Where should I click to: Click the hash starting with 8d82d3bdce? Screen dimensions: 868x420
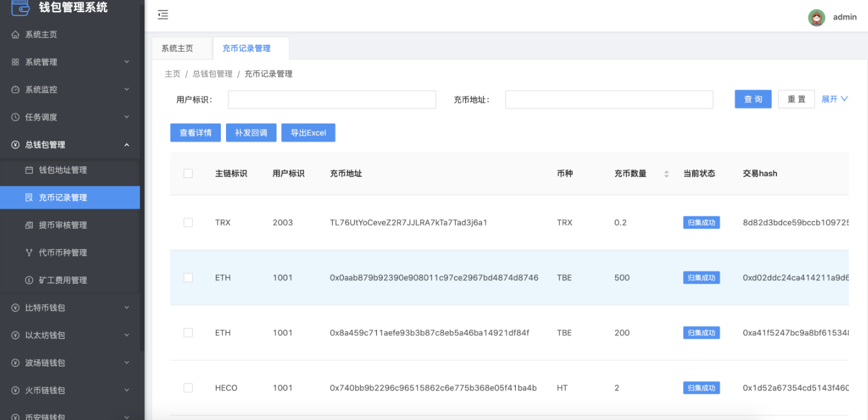pyautogui.click(x=796, y=223)
